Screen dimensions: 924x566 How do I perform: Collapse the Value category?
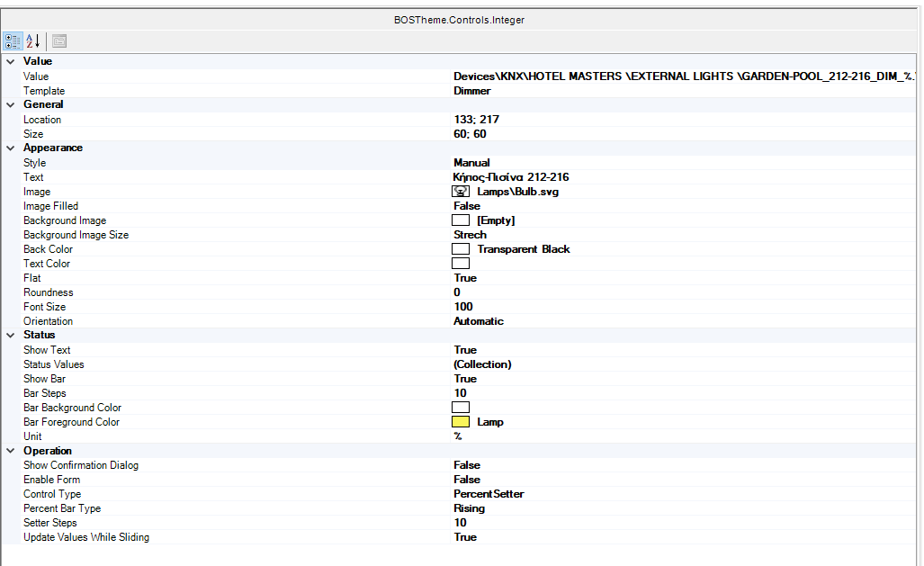pyautogui.click(x=10, y=61)
